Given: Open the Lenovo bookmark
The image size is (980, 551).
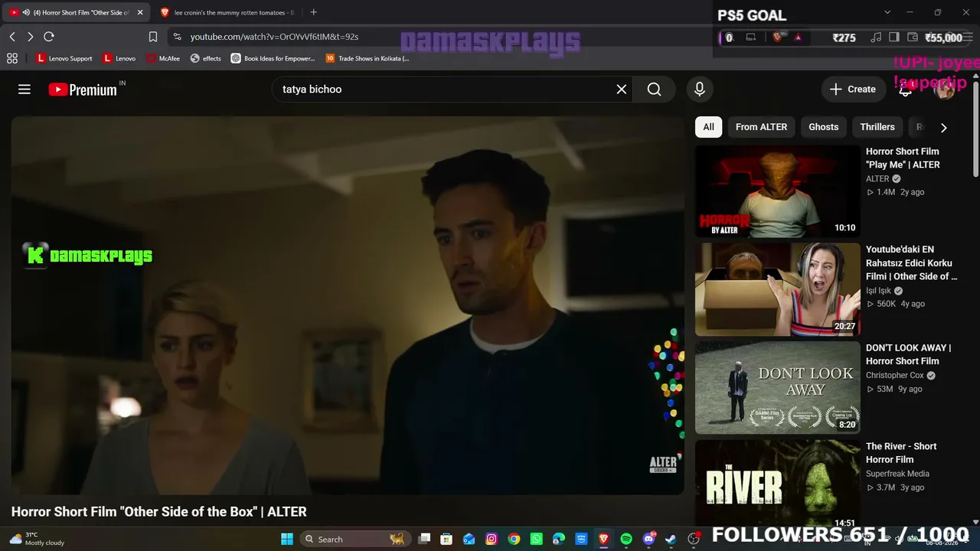Looking at the screenshot, I should coord(119,58).
